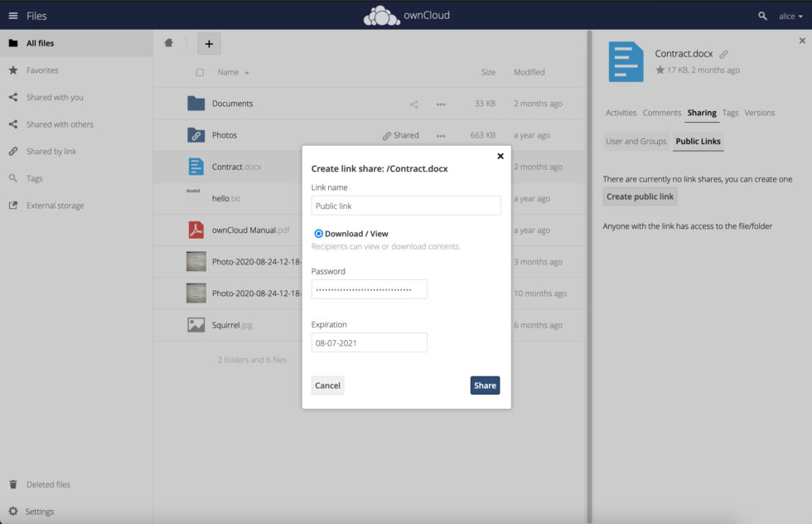Click the Share button in the dialog
Screen dimensions: 812x524
(x=485, y=385)
